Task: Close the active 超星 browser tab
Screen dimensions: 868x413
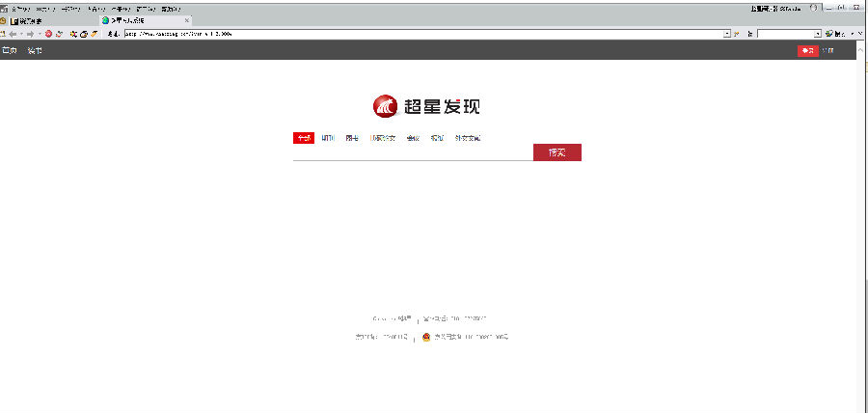Action: [x=187, y=20]
